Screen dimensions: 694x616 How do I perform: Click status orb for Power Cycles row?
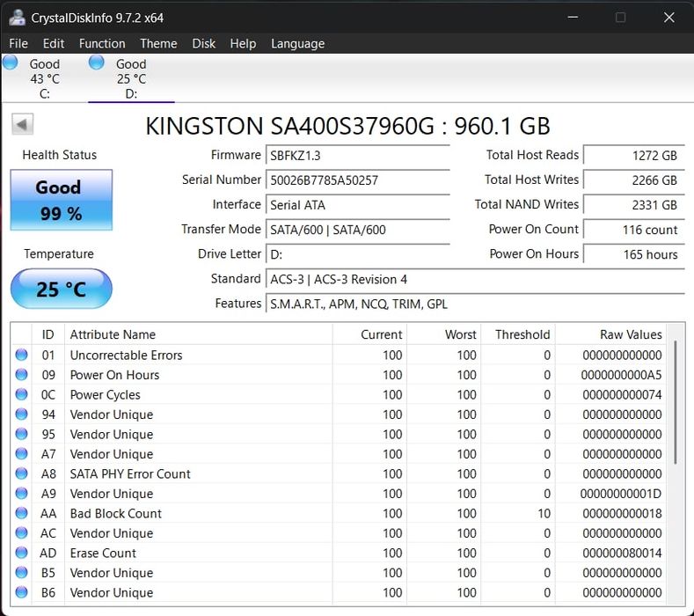tap(21, 394)
